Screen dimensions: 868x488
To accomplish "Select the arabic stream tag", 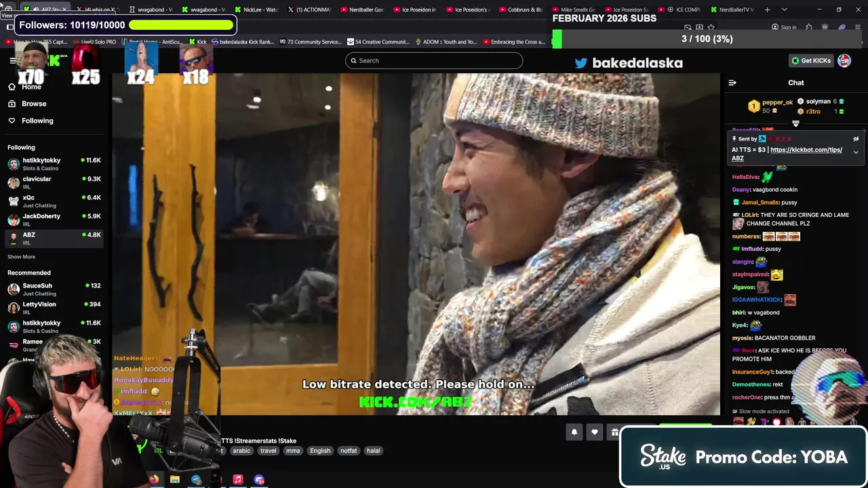I will tap(241, 451).
